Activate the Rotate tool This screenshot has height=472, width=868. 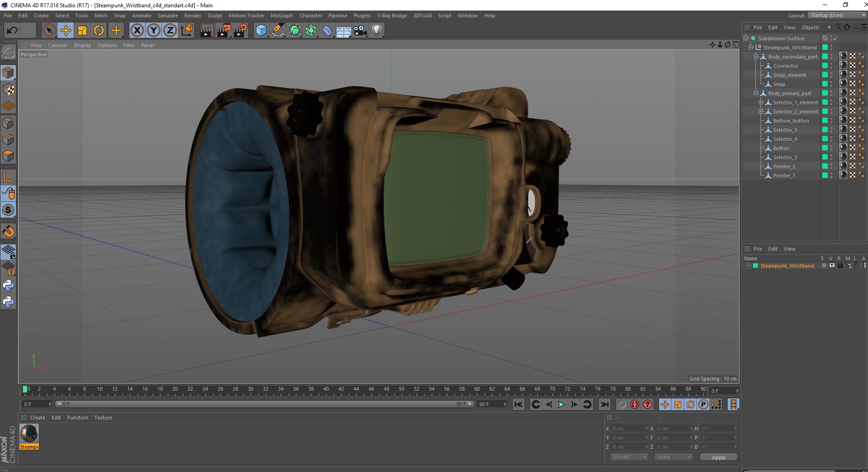point(99,31)
